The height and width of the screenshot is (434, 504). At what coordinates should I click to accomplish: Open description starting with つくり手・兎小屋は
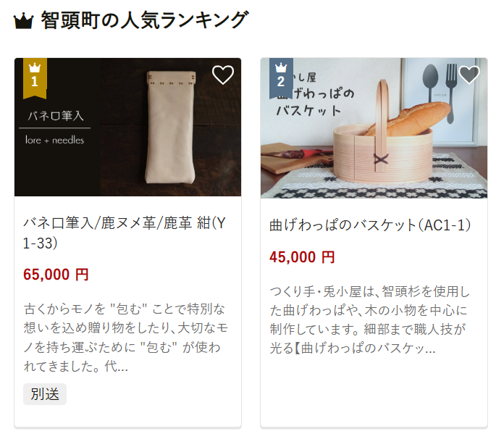point(370,320)
